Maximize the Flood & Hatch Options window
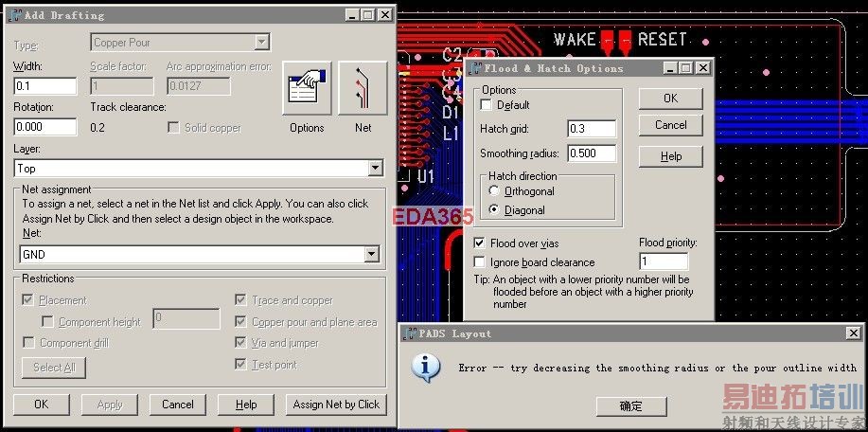 click(685, 68)
